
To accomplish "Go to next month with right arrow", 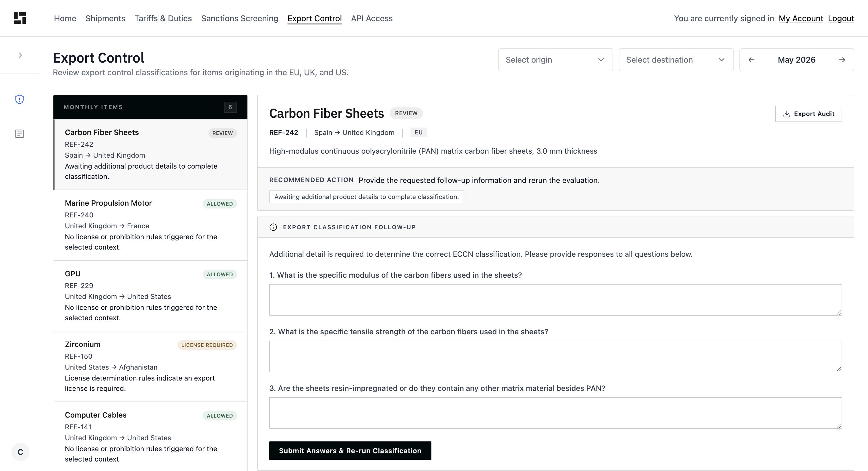I will (x=842, y=60).
